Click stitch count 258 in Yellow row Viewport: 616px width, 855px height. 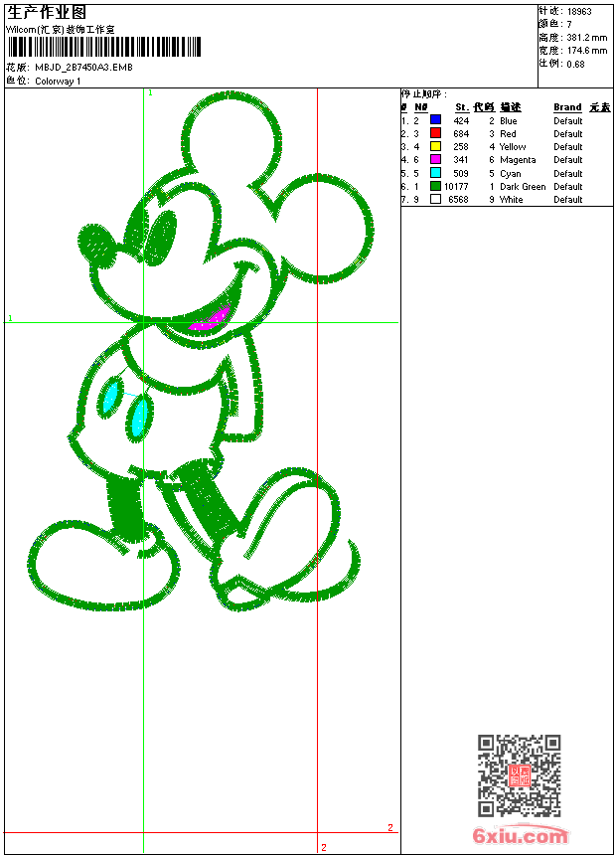[461, 147]
